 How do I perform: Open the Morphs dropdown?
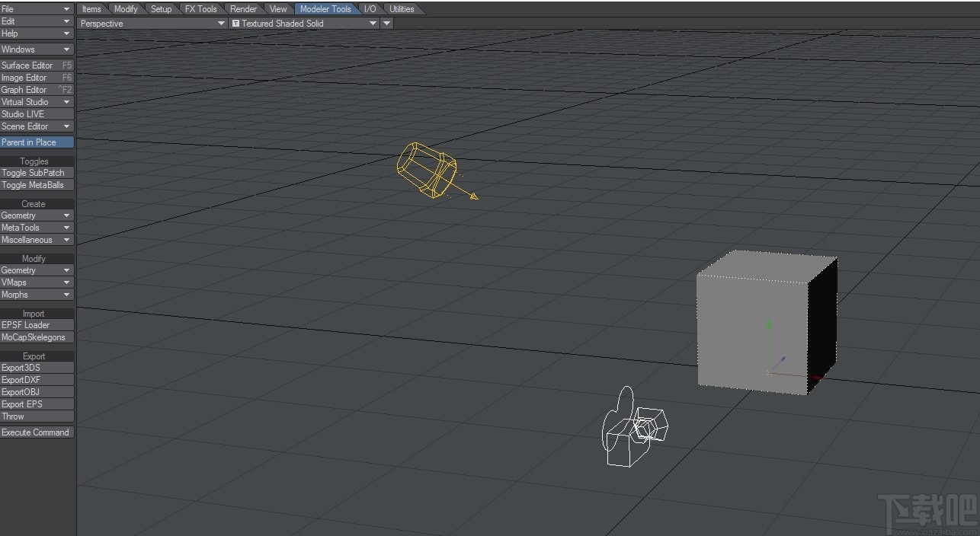point(37,295)
